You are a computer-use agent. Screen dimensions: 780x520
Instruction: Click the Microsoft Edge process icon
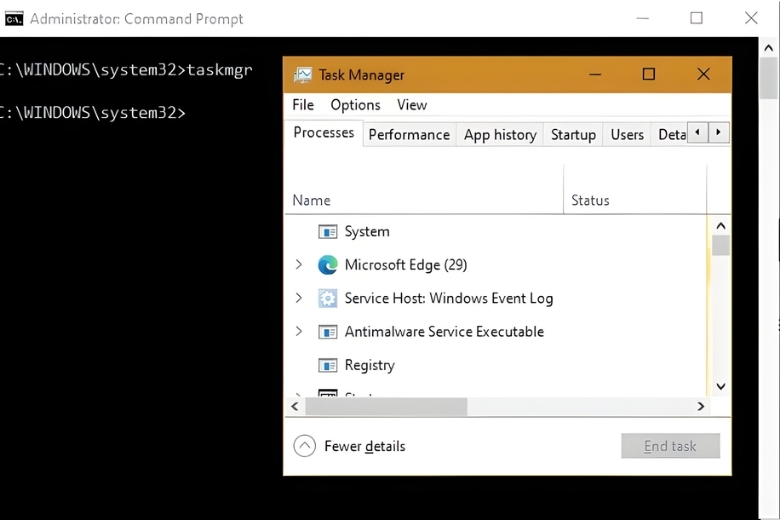327,265
